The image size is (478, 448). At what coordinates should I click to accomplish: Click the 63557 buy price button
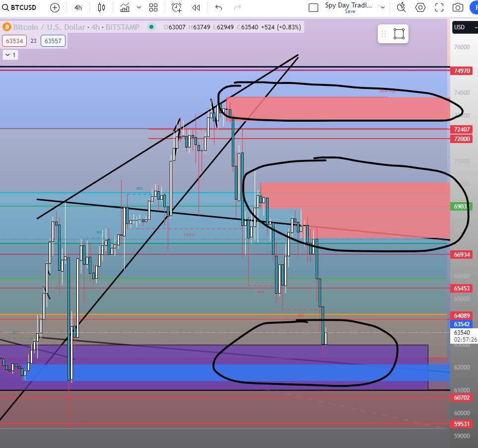[x=53, y=41]
